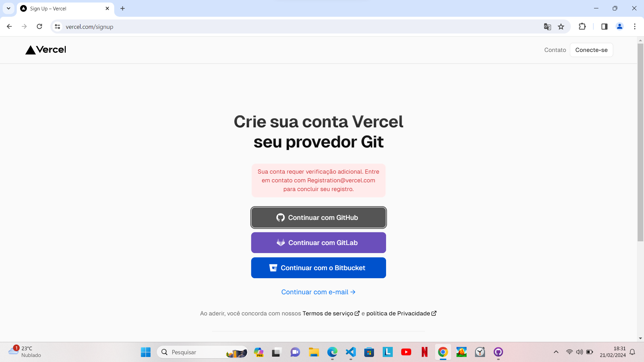
Task: Open Copilot preview from taskbar
Action: (259, 352)
